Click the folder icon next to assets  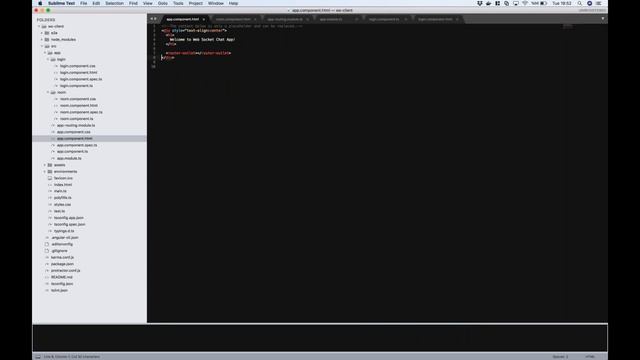[x=50, y=165]
